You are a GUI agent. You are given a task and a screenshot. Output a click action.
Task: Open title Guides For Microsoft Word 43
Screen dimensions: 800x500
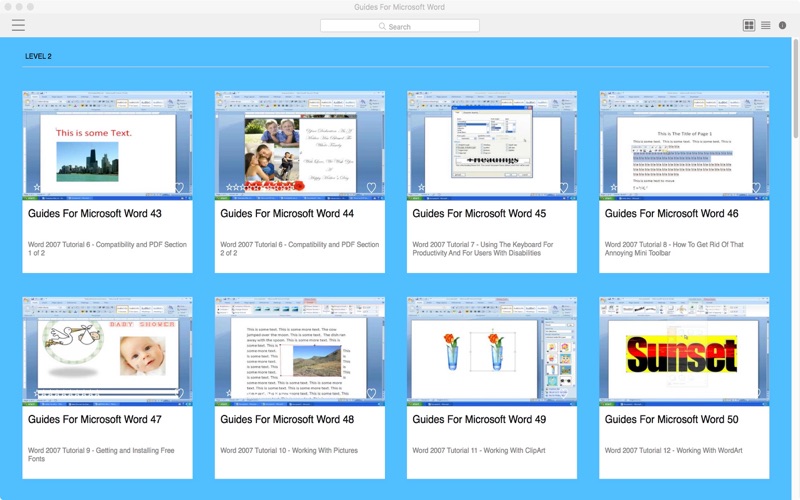(x=94, y=213)
